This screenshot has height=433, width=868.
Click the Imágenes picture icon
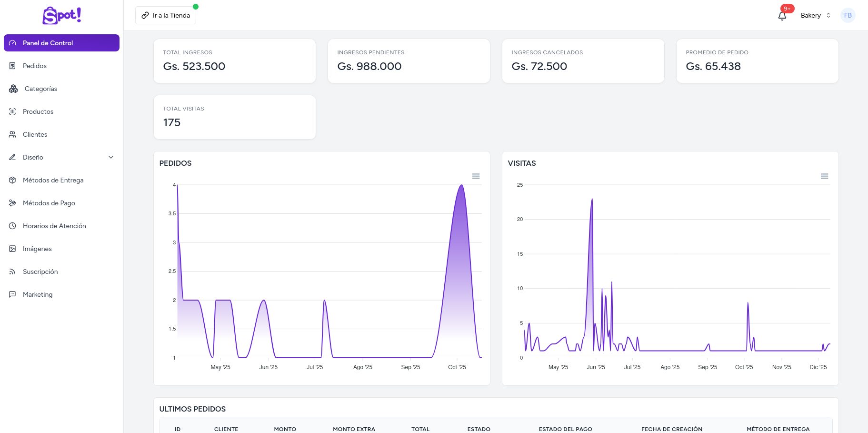(x=13, y=249)
